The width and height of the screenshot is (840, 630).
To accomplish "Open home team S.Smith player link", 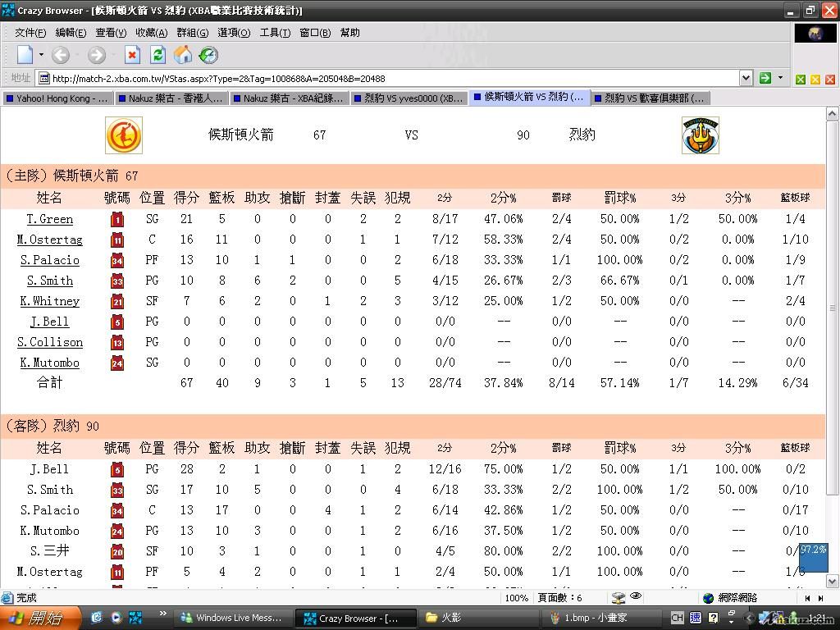I will coord(50,281).
